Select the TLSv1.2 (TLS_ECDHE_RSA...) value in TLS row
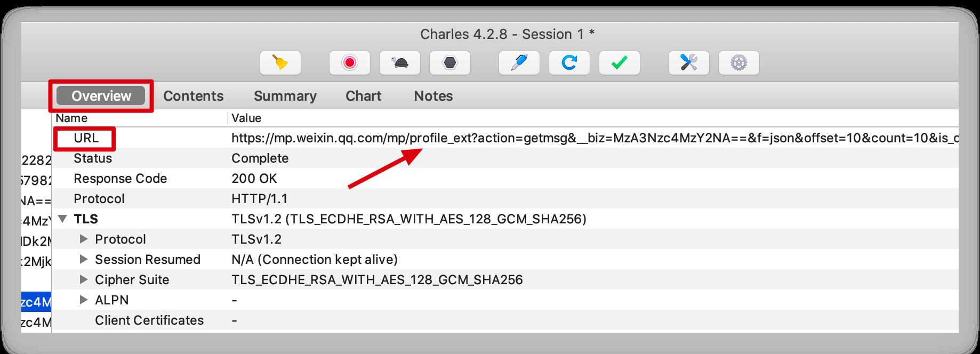 pyautogui.click(x=409, y=219)
